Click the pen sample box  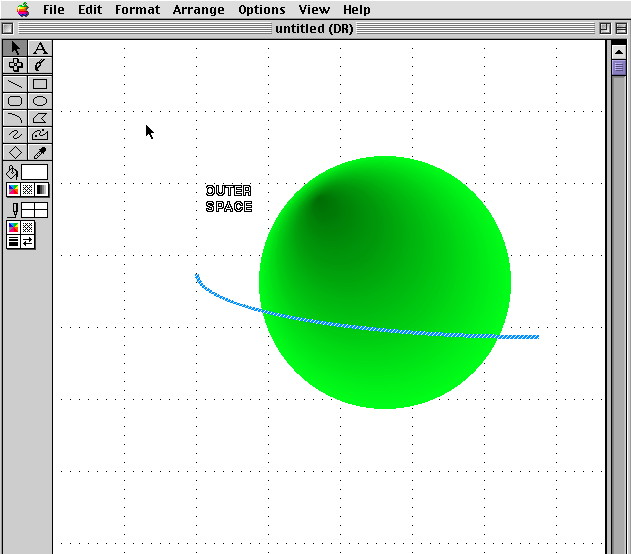tap(34, 210)
